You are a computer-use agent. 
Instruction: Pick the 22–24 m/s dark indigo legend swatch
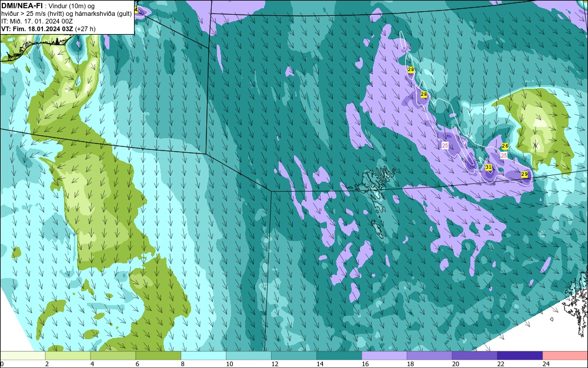tap(520, 356)
